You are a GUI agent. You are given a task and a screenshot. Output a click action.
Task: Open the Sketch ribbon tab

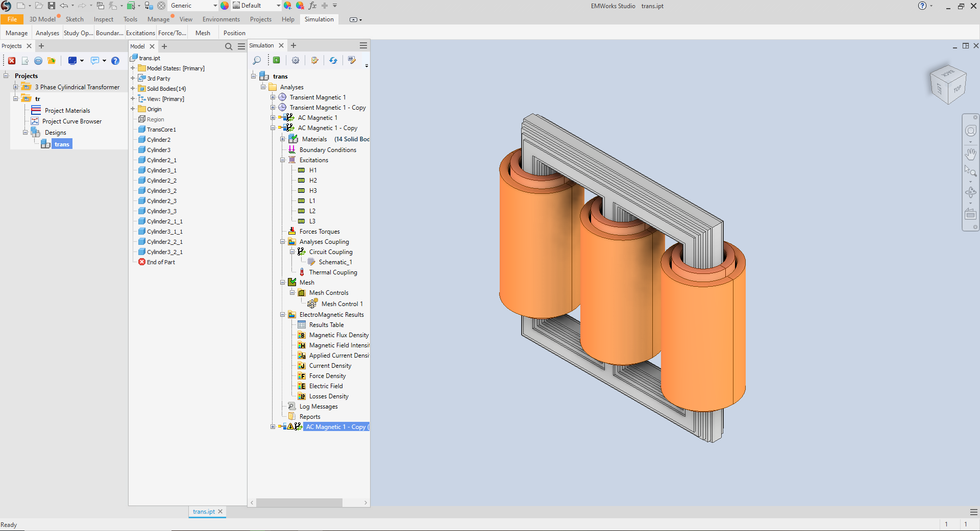75,19
